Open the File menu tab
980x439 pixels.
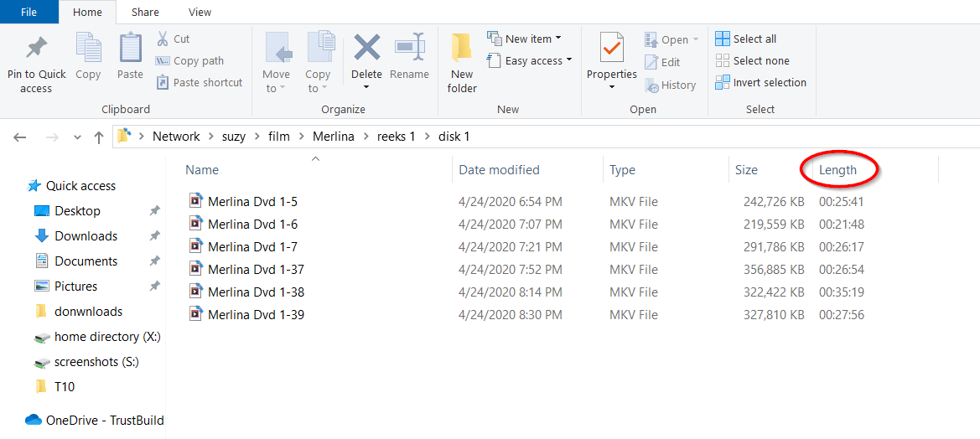29,13
